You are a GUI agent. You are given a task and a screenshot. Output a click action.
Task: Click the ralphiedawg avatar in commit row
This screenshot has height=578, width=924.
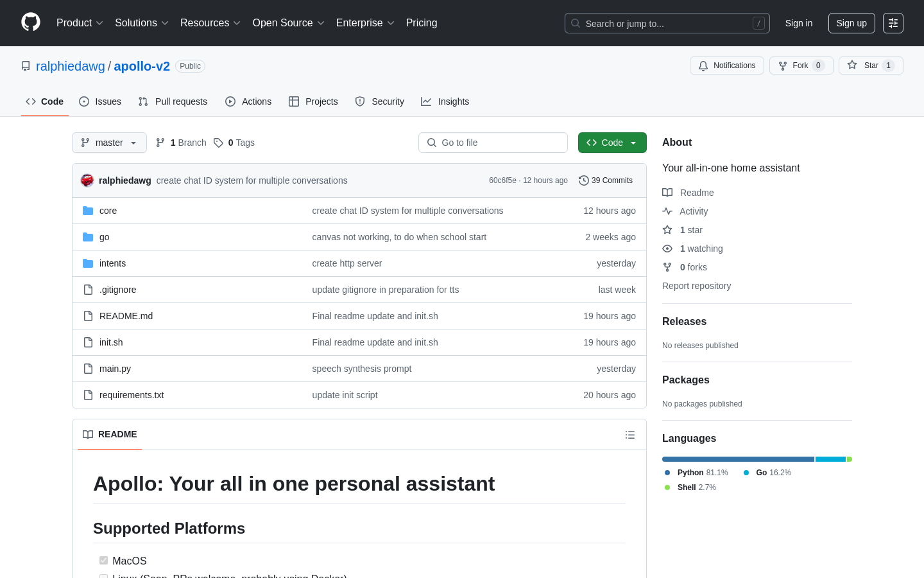tap(87, 180)
